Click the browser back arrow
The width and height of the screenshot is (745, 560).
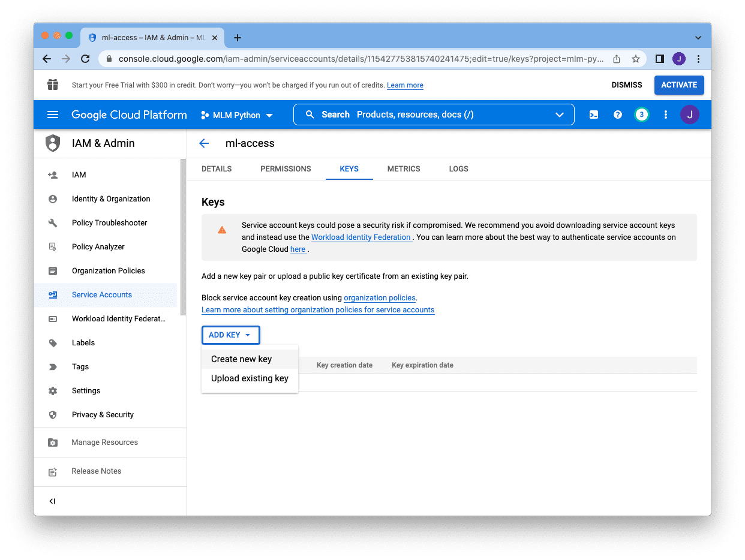[47, 59]
